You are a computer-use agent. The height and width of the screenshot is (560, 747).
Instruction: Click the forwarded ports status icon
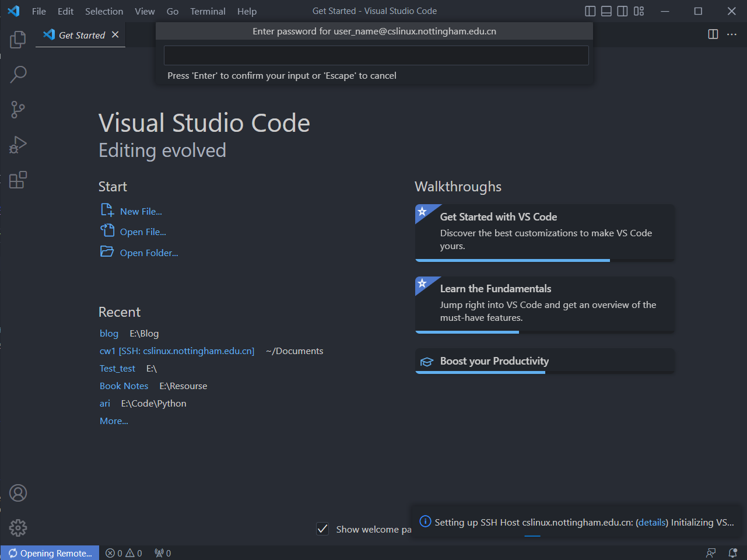[x=163, y=553]
